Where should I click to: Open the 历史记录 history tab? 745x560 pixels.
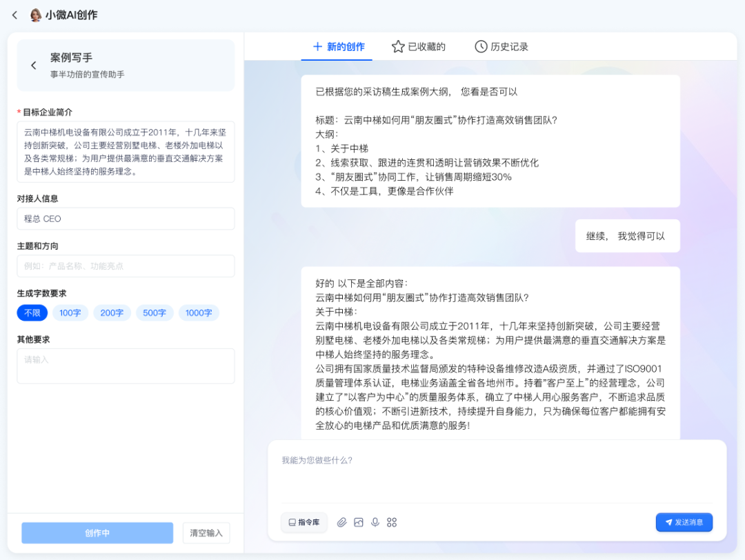[501, 47]
